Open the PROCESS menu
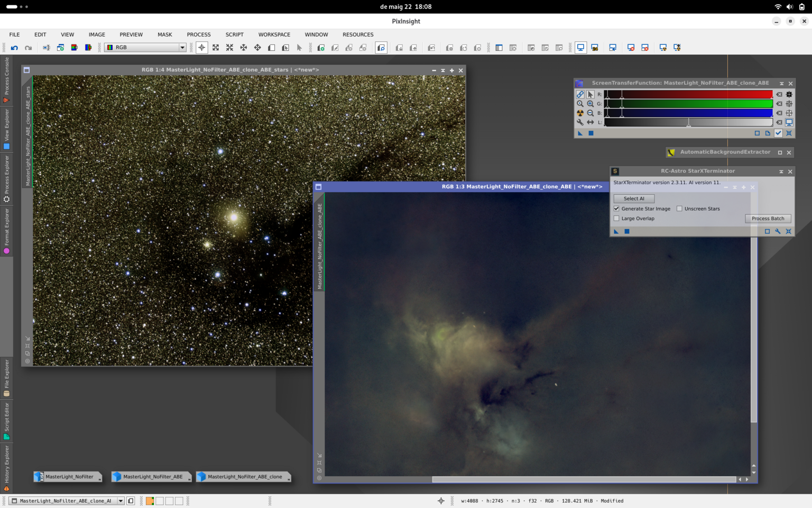 tap(199, 34)
